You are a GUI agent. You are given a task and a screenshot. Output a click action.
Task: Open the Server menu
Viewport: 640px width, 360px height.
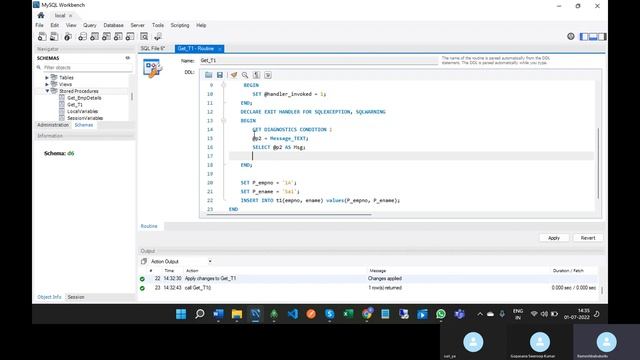click(x=138, y=25)
